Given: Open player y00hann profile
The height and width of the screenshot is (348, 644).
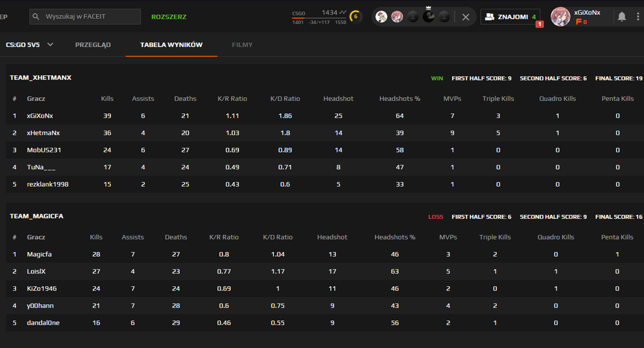Looking at the screenshot, I should click(40, 306).
